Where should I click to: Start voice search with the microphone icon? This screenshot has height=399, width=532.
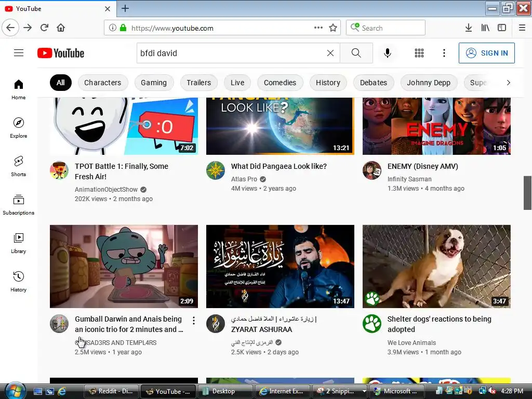pyautogui.click(x=388, y=53)
